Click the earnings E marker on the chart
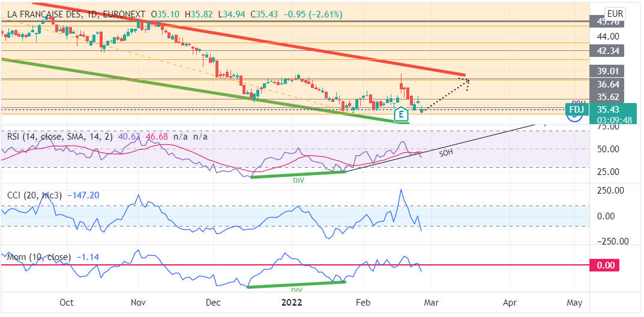The height and width of the screenshot is (317, 644). click(x=400, y=114)
